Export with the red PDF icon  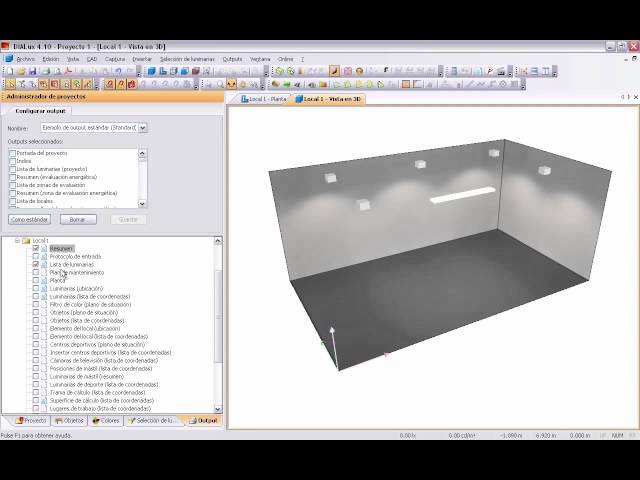68,71
